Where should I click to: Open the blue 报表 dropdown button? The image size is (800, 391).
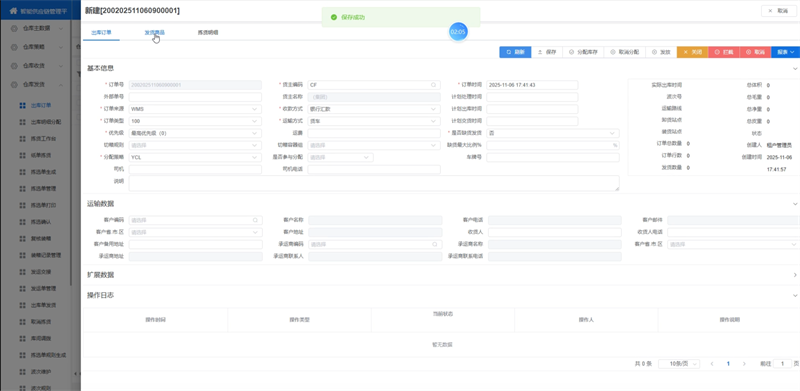(786, 52)
